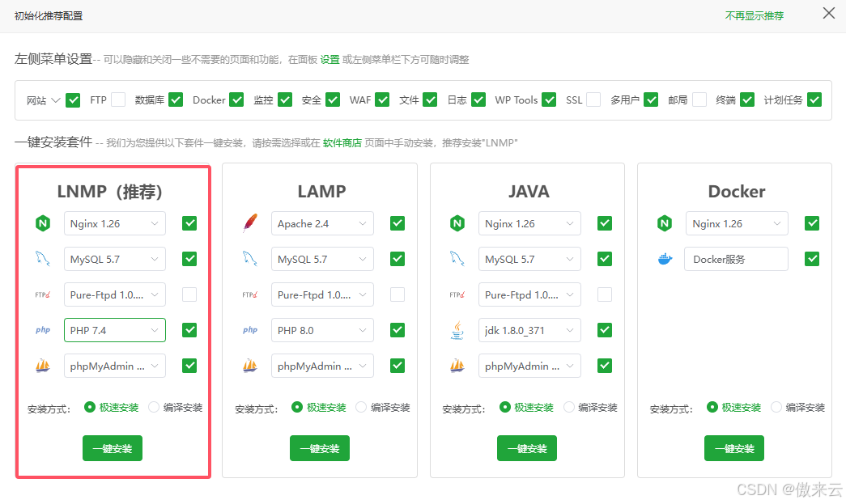The height and width of the screenshot is (504, 846).
Task: Enable the 邮局 menu checkbox
Action: (x=699, y=100)
